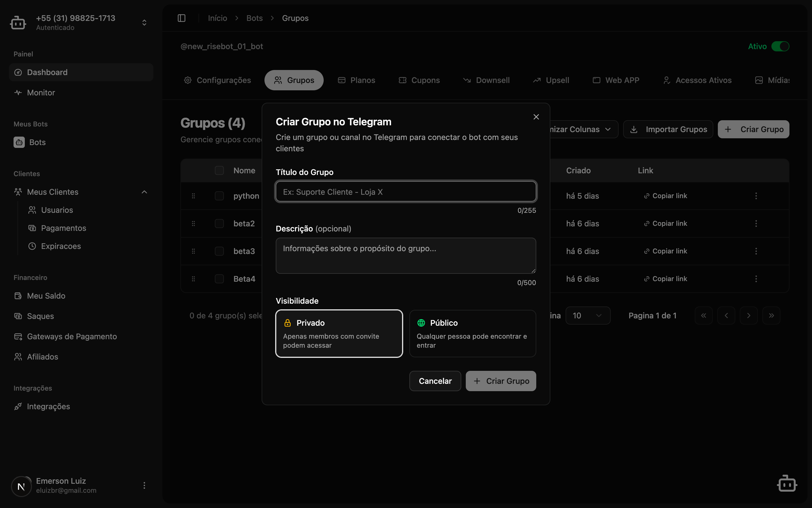The height and width of the screenshot is (508, 812).
Task: Click the drag handle of beta2 row
Action: pos(193,224)
